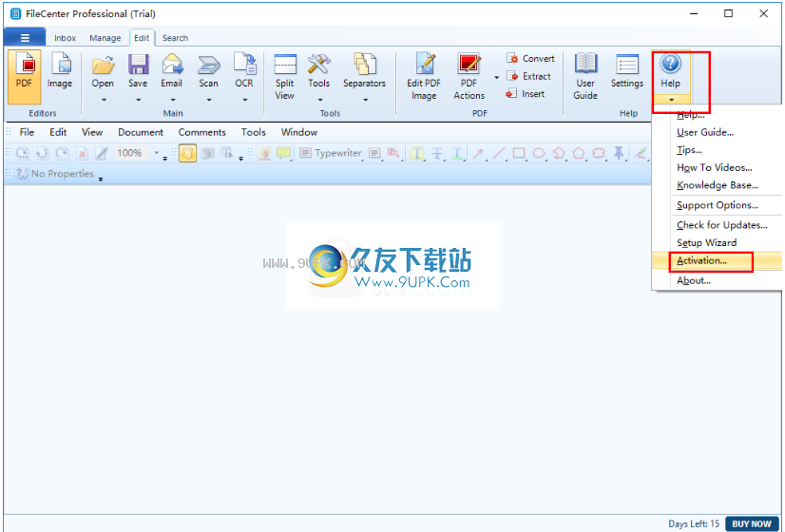
Task: Open the Window menu
Action: 299,133
